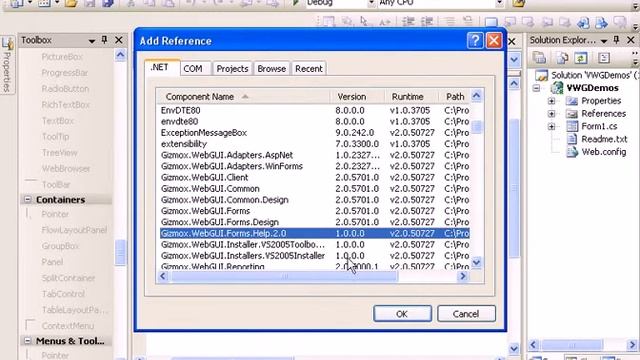The image size is (640, 360).
Task: Select the extensibility component row
Action: (x=314, y=144)
